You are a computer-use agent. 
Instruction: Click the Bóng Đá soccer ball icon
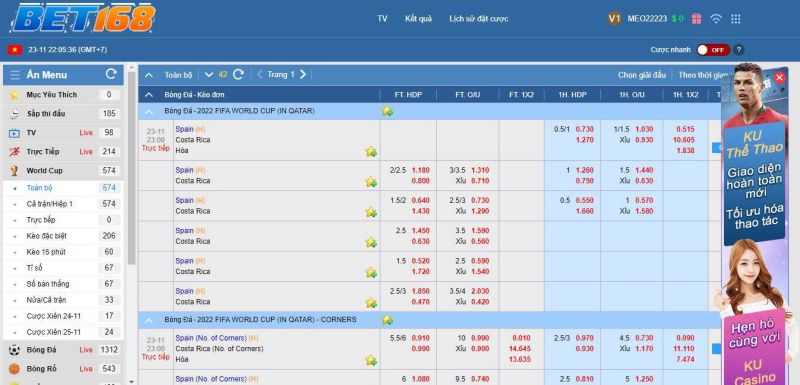coord(14,350)
